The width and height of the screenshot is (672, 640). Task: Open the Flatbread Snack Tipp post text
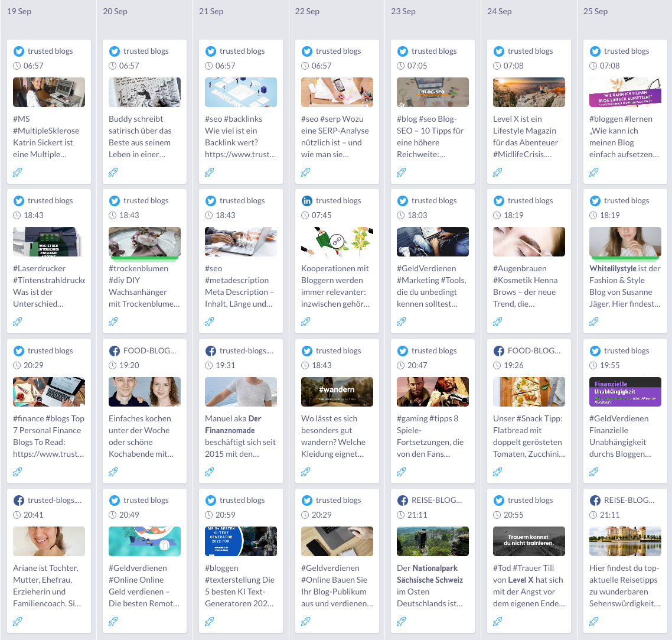point(529,436)
